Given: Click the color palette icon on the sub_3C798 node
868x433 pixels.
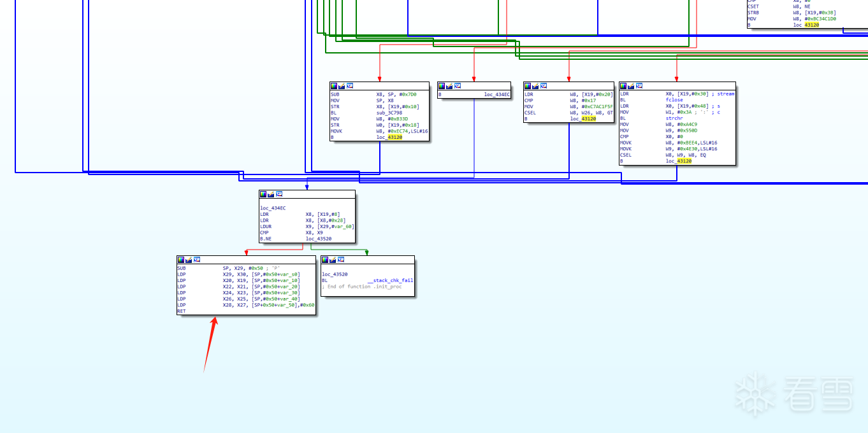Looking at the screenshot, I should [334, 85].
